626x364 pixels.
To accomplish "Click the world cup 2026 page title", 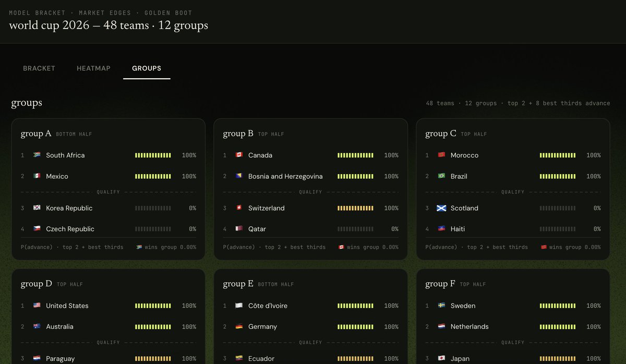I will pos(109,25).
